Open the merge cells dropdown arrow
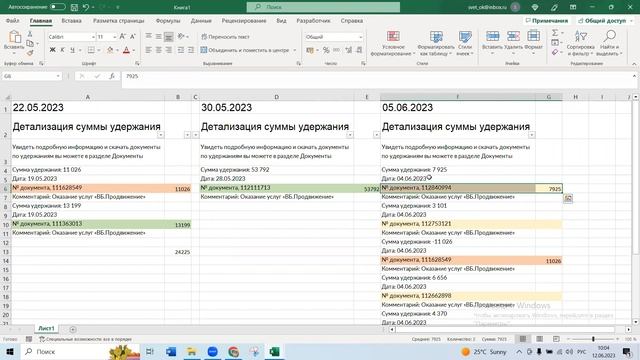 click(x=295, y=50)
